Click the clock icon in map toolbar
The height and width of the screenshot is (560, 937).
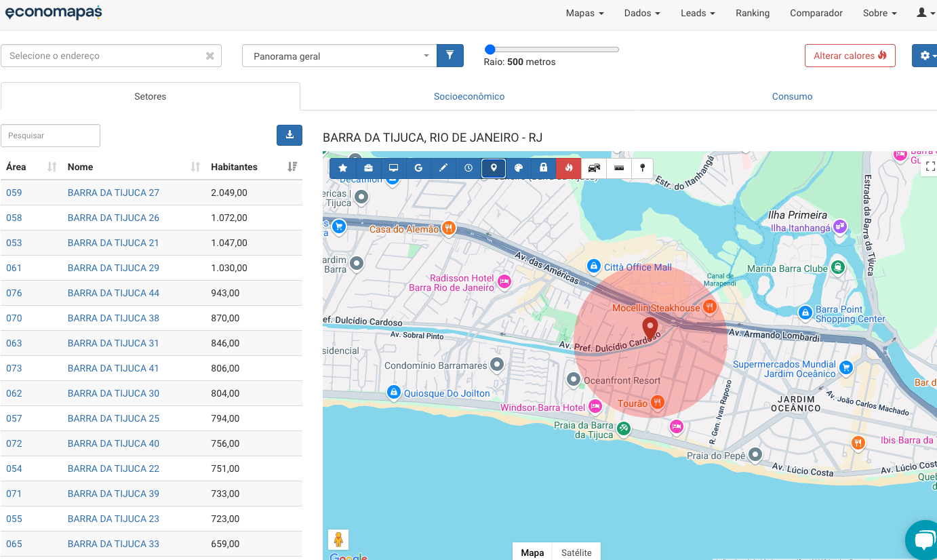pyautogui.click(x=468, y=168)
